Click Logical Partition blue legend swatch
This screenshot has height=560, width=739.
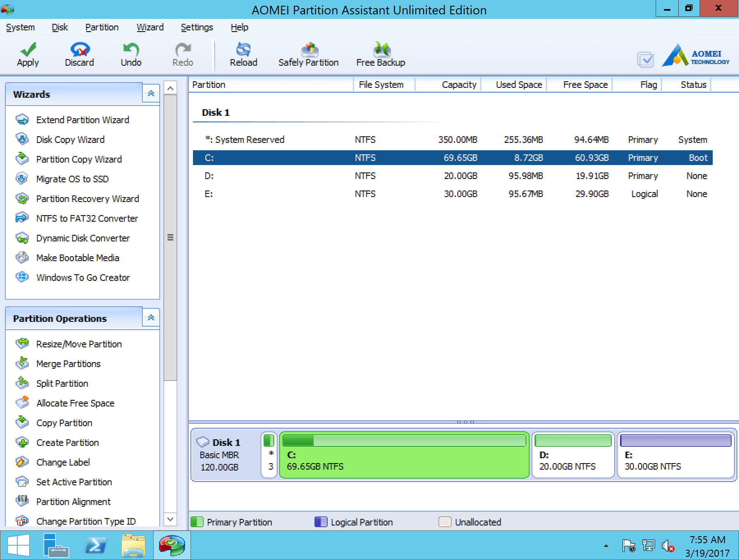click(321, 522)
